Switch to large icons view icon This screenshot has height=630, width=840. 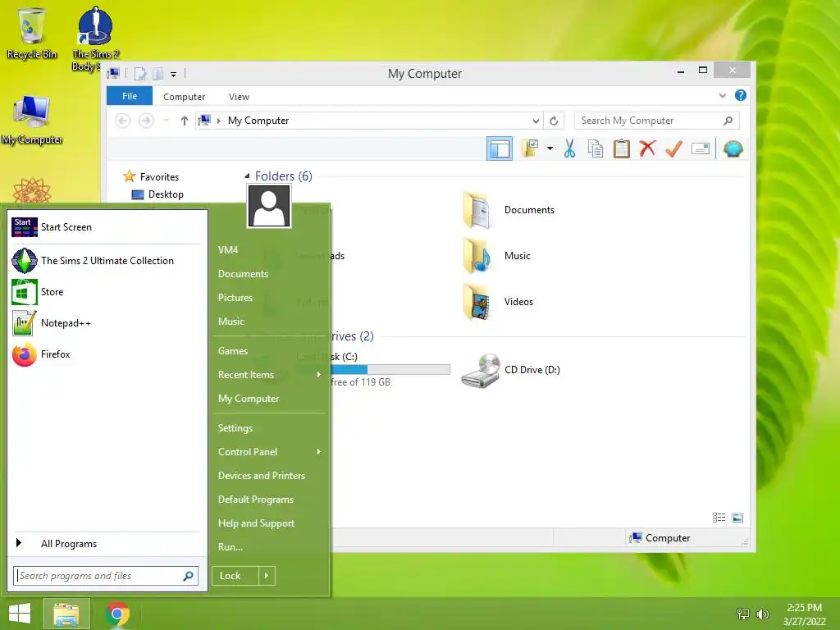(x=737, y=518)
